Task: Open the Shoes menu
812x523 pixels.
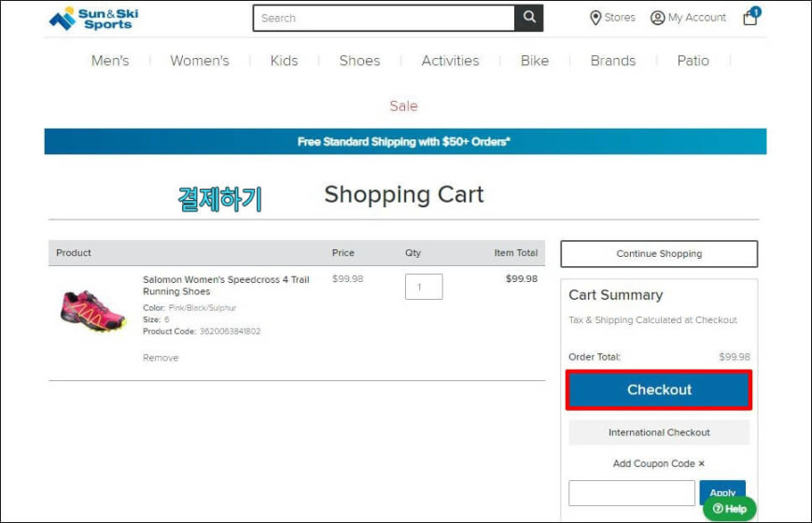Action: pos(359,61)
